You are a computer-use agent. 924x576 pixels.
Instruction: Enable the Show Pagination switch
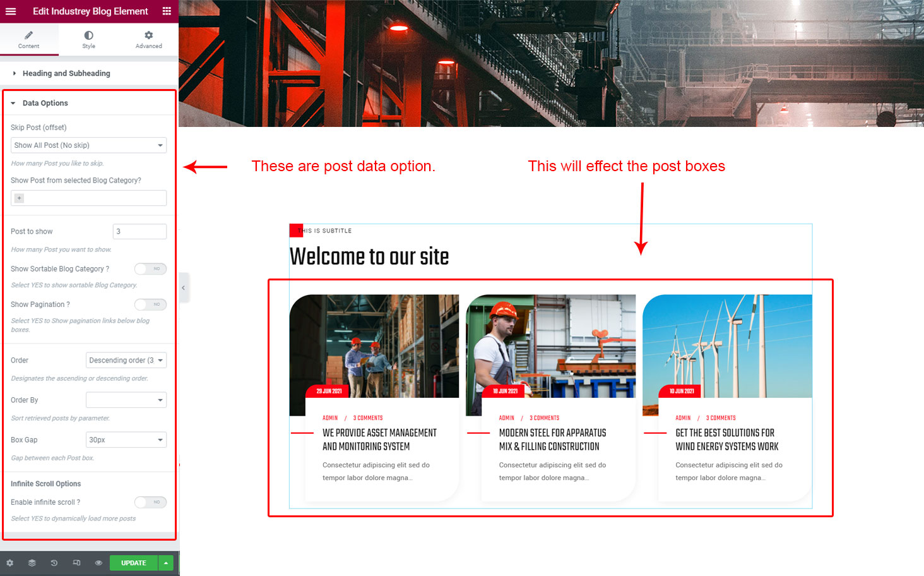[150, 304]
